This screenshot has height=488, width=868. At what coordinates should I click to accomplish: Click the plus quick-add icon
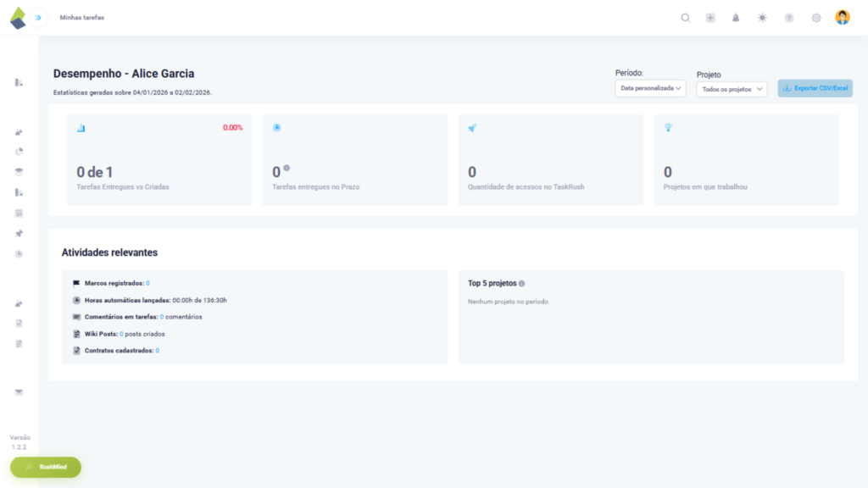click(710, 18)
